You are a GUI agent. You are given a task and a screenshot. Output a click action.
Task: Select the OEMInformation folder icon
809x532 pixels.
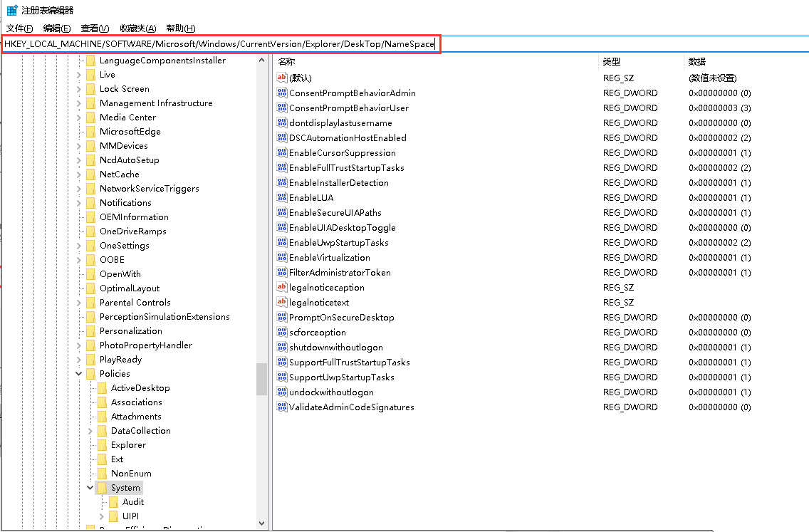pyautogui.click(x=91, y=217)
